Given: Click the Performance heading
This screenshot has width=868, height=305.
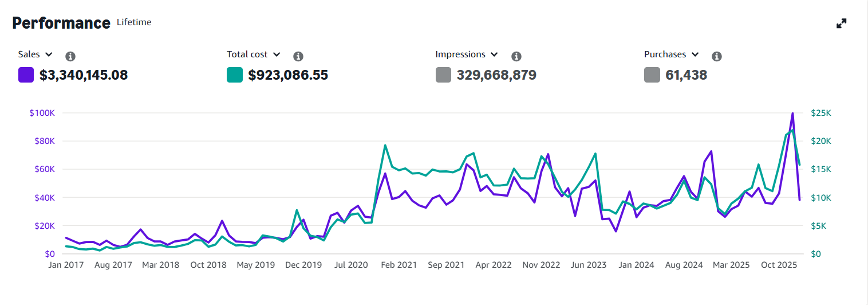Looking at the screenshot, I should pos(61,23).
